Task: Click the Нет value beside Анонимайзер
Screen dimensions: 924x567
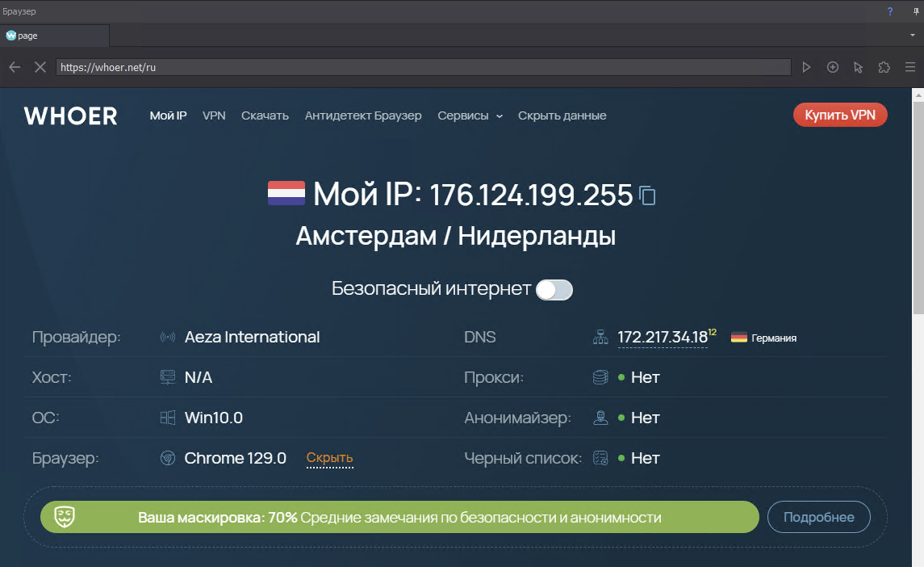Action: pyautogui.click(x=646, y=418)
